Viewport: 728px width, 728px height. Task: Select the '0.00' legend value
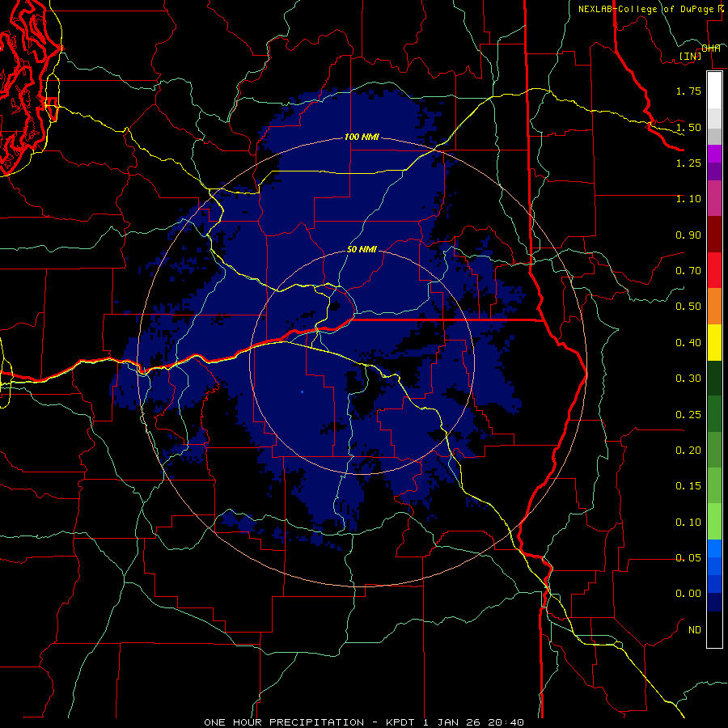[688, 594]
